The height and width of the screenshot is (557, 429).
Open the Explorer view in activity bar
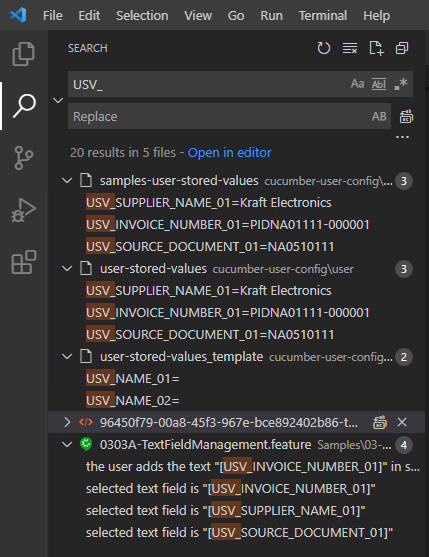23,54
